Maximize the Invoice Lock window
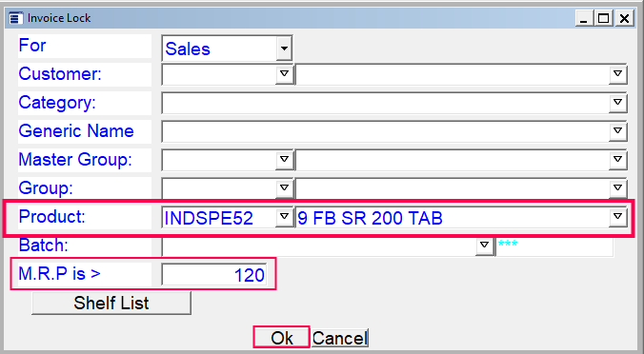The height and width of the screenshot is (354, 644). (x=603, y=18)
